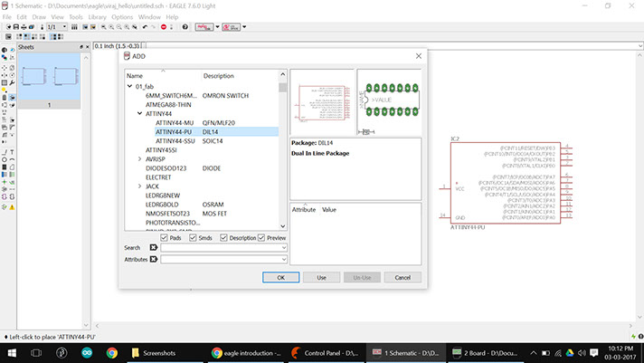
Task: Select the Mirror tool
Action: tap(5, 75)
